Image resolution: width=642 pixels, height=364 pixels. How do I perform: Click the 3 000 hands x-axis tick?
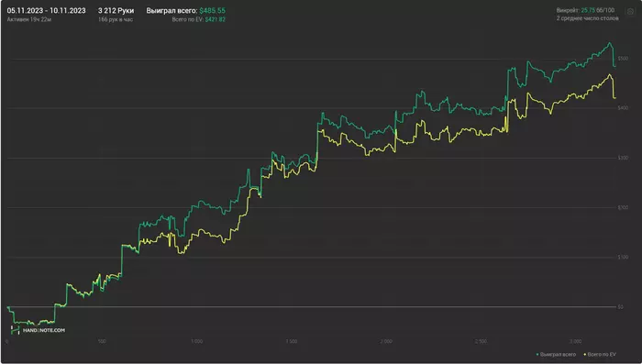(575, 341)
